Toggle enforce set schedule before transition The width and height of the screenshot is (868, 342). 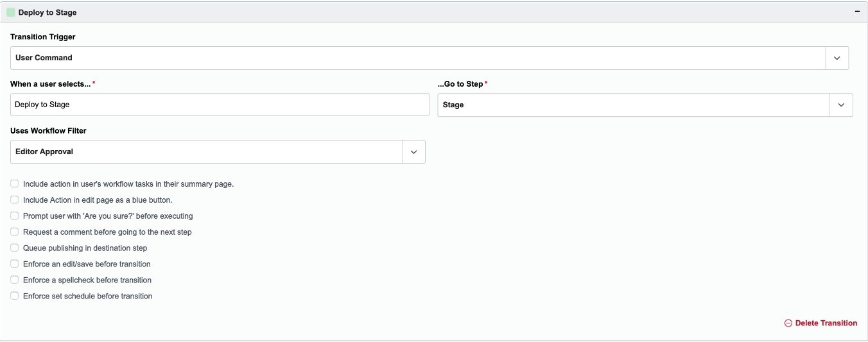coord(15,296)
